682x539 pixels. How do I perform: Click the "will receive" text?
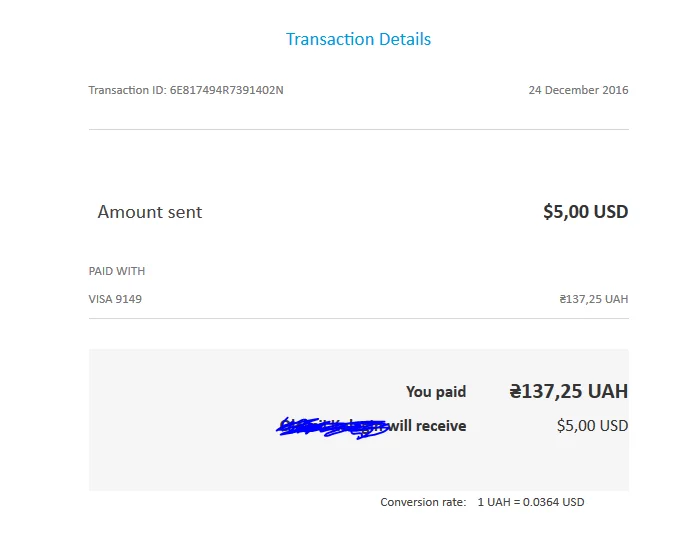pos(428,426)
